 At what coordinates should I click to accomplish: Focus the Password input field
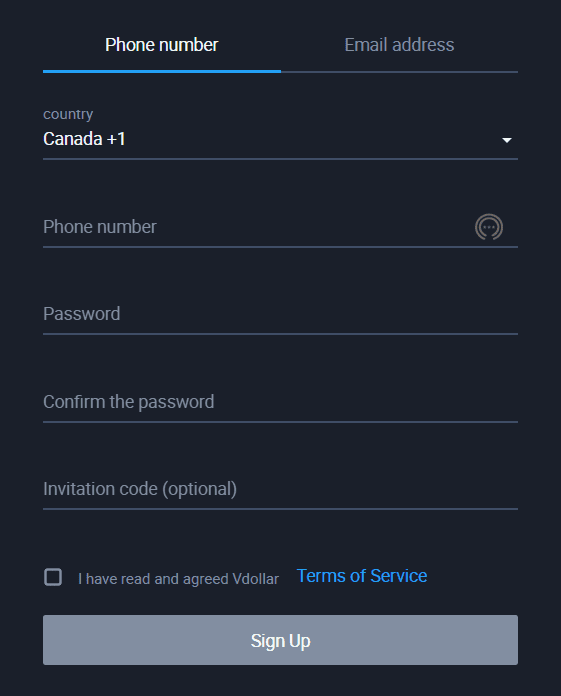tap(280, 314)
